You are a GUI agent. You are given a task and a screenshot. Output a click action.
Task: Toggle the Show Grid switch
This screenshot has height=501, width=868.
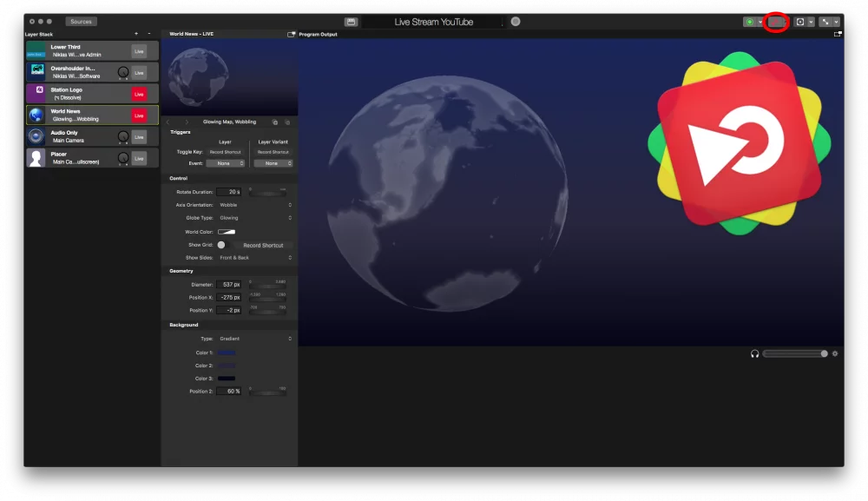coord(226,245)
